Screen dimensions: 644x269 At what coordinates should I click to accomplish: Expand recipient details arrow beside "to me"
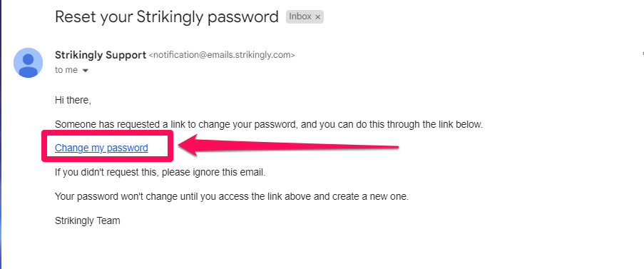[86, 71]
